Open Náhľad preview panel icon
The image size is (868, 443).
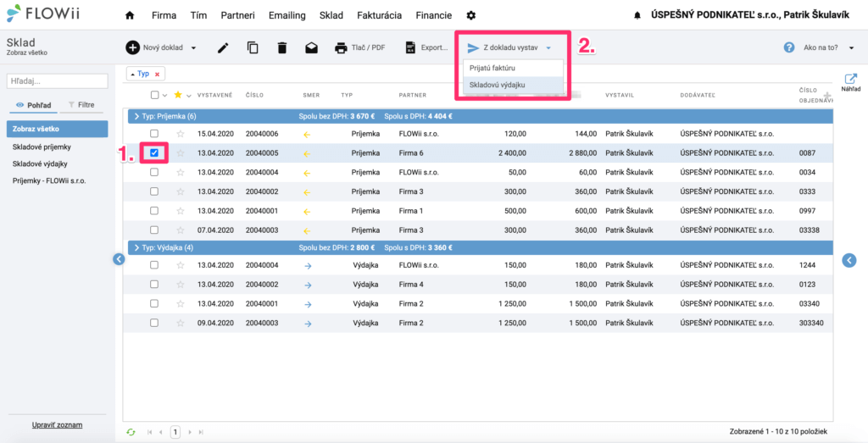click(x=851, y=82)
